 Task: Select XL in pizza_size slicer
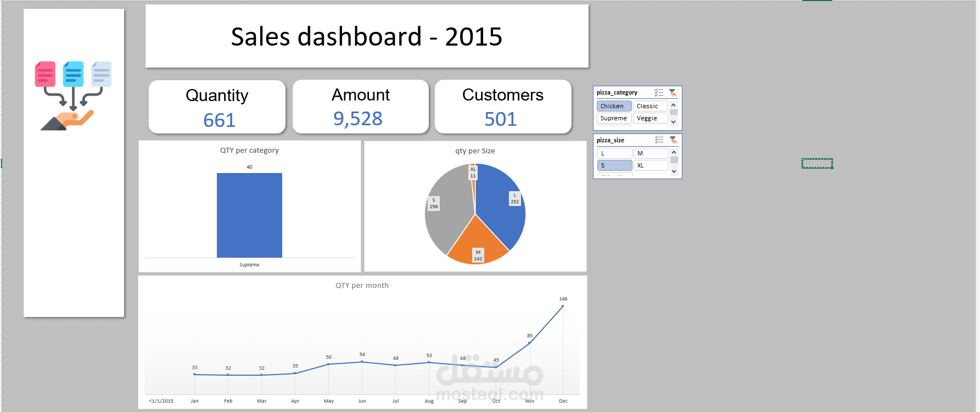click(x=651, y=165)
